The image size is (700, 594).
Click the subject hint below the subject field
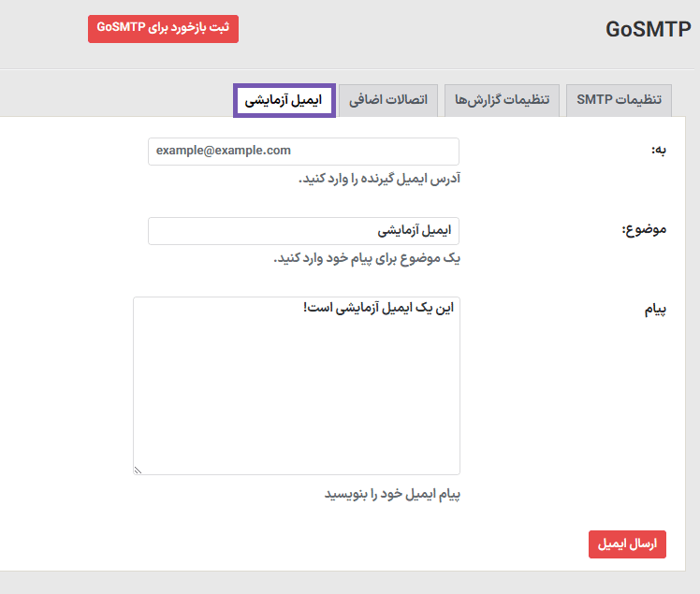pos(366,257)
